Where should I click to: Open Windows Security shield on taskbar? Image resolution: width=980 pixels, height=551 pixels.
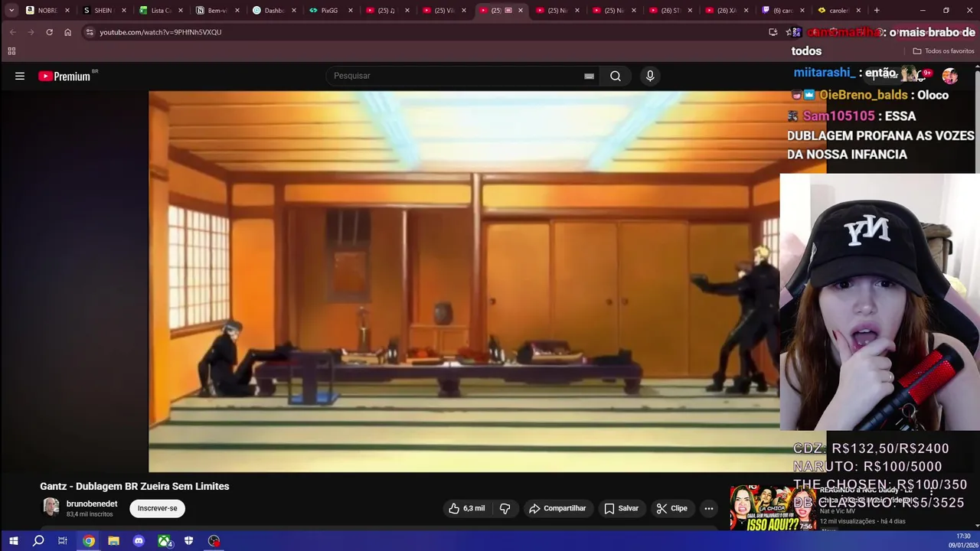pos(188,541)
